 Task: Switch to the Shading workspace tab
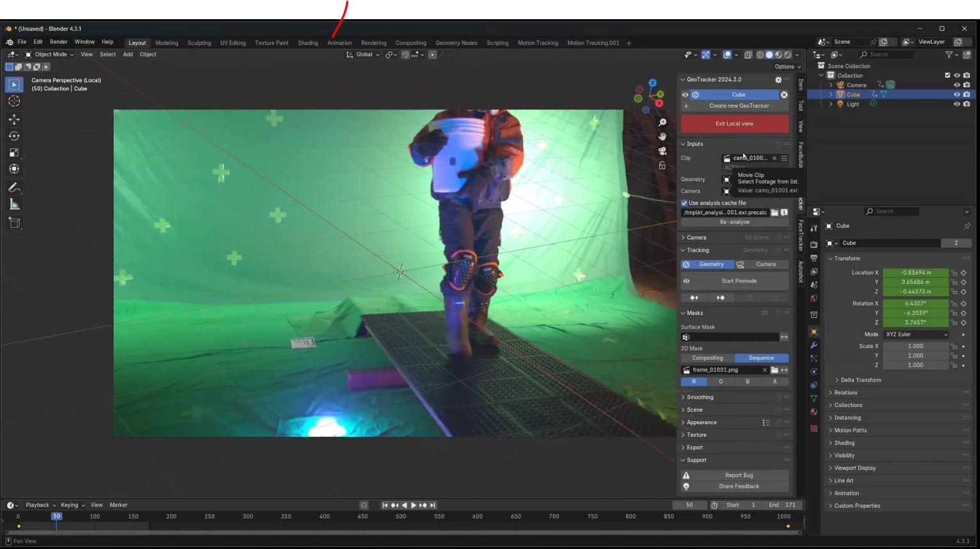tap(308, 43)
